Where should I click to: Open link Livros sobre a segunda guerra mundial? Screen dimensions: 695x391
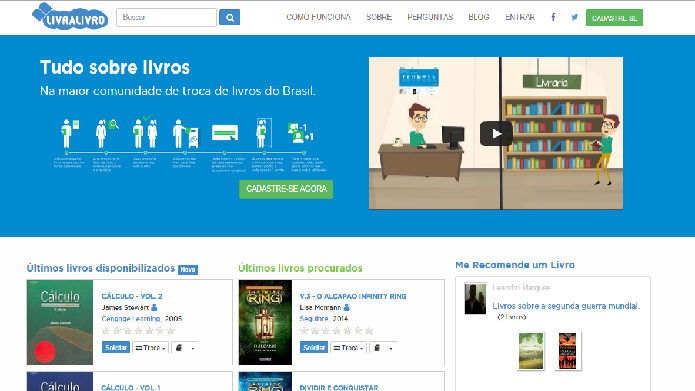[x=566, y=306]
